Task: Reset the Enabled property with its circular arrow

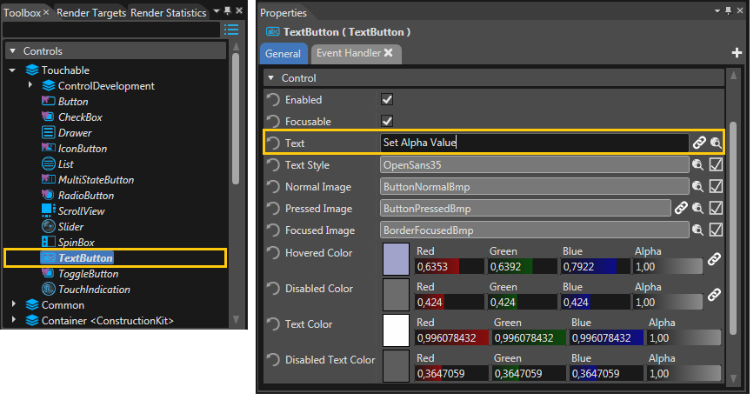Action: click(273, 100)
